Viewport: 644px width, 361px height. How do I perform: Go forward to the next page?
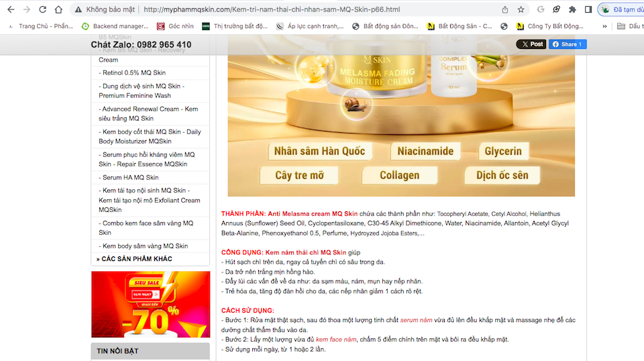[x=27, y=9]
